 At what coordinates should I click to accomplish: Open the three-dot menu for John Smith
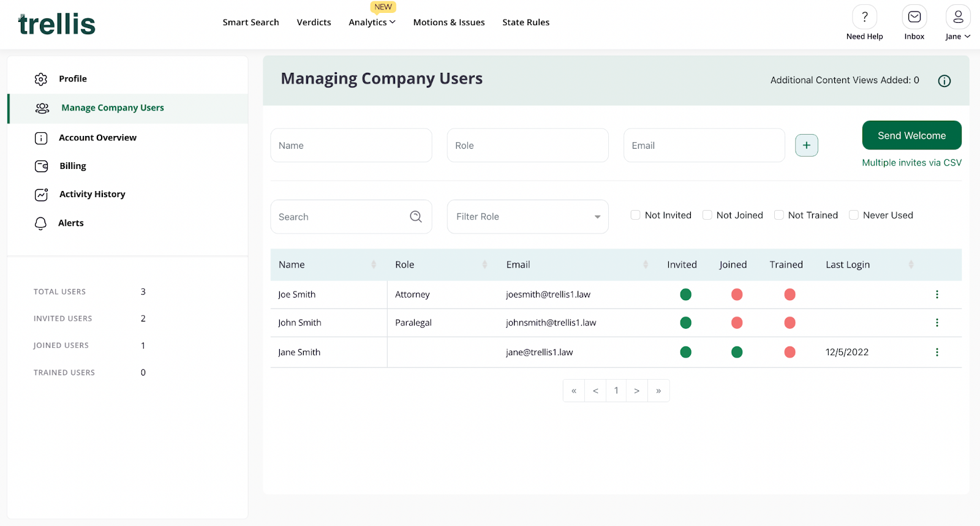[937, 323]
